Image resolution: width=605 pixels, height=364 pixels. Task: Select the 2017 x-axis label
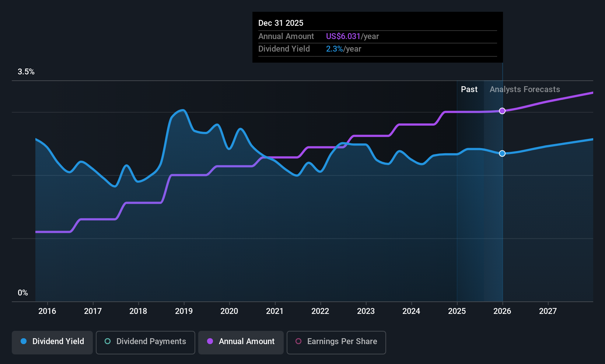(x=93, y=311)
